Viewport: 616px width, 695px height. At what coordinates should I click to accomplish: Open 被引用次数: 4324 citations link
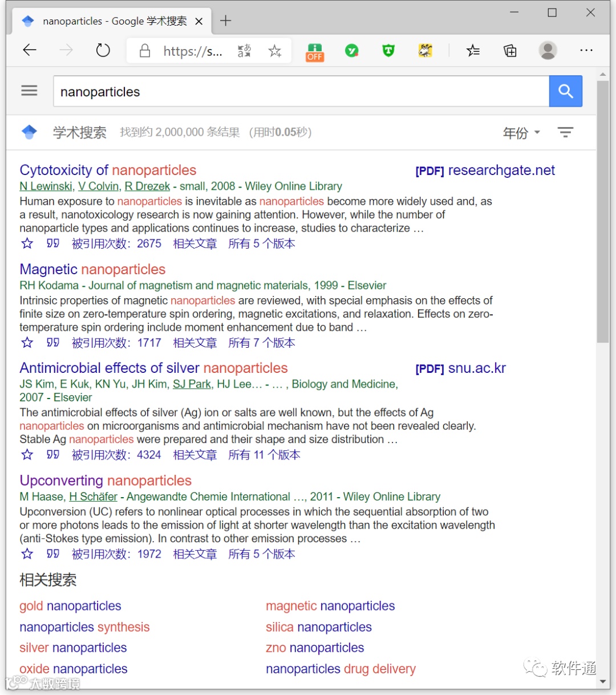coord(116,455)
